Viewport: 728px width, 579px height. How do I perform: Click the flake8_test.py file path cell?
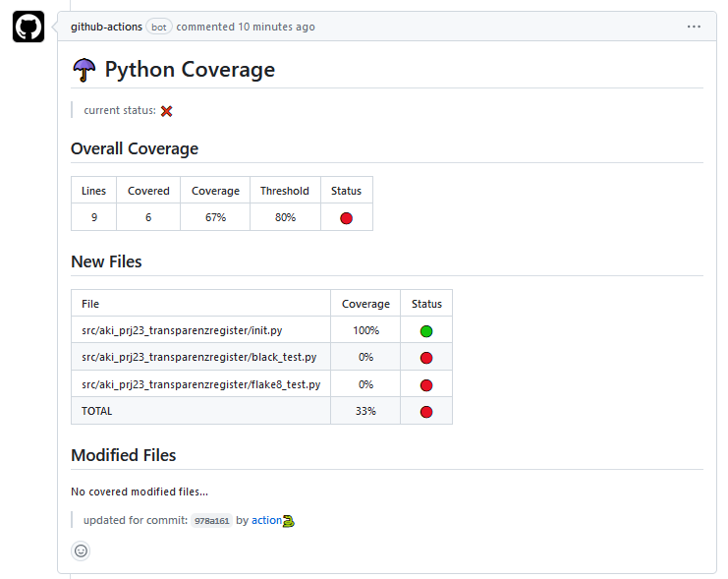pyautogui.click(x=200, y=385)
